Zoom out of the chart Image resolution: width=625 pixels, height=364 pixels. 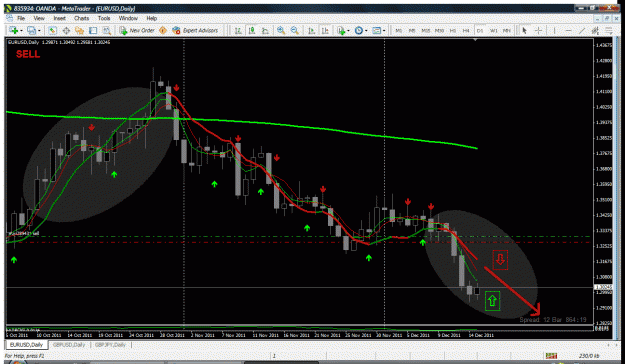pyautogui.click(x=295, y=30)
